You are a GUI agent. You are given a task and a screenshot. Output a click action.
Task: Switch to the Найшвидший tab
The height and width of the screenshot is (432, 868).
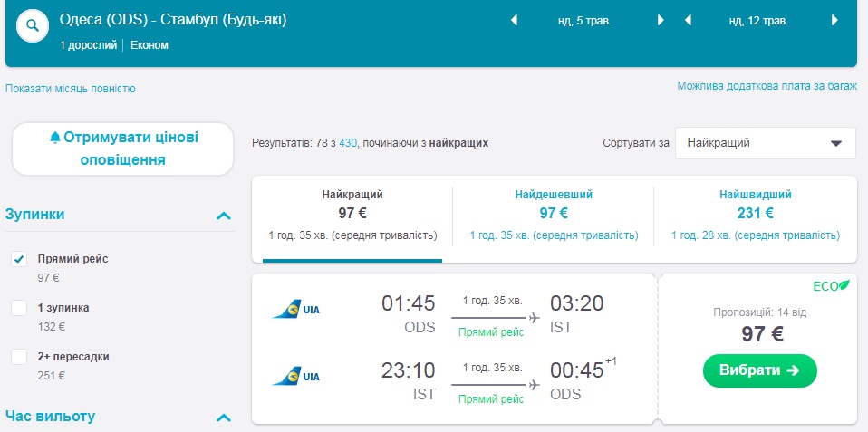(x=755, y=215)
